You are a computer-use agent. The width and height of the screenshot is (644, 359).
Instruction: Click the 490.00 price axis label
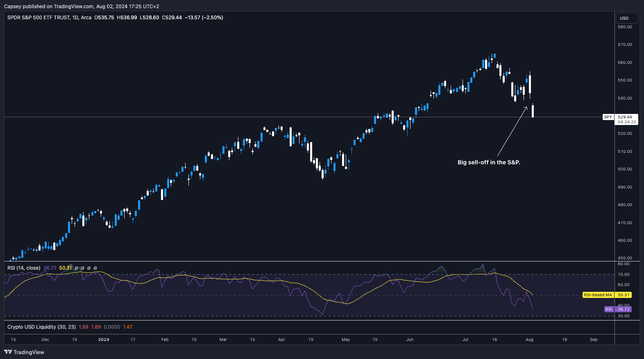tap(625, 187)
